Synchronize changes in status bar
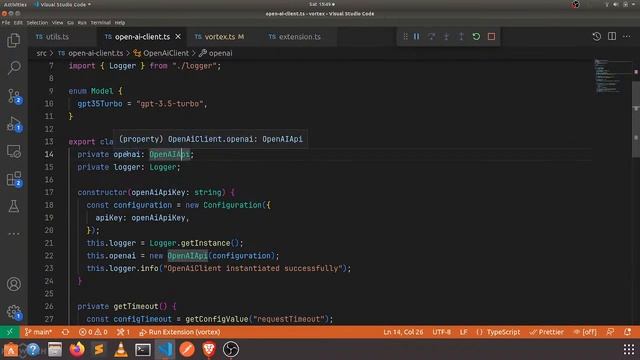Screen dimensions: 640x360 65,332
